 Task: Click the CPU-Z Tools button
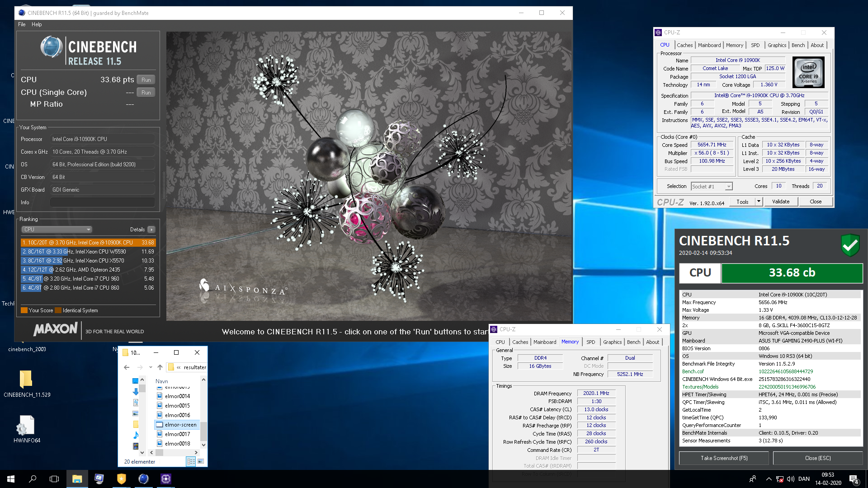742,202
